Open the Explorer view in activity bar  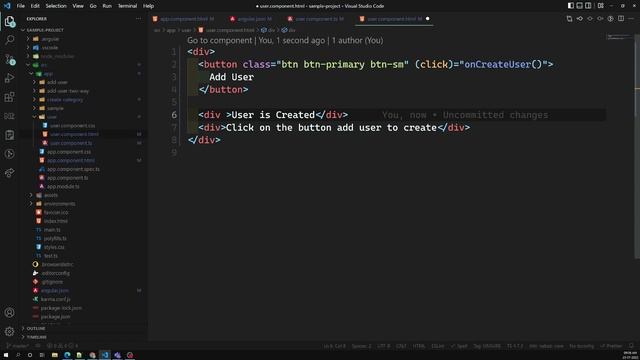click(9, 21)
